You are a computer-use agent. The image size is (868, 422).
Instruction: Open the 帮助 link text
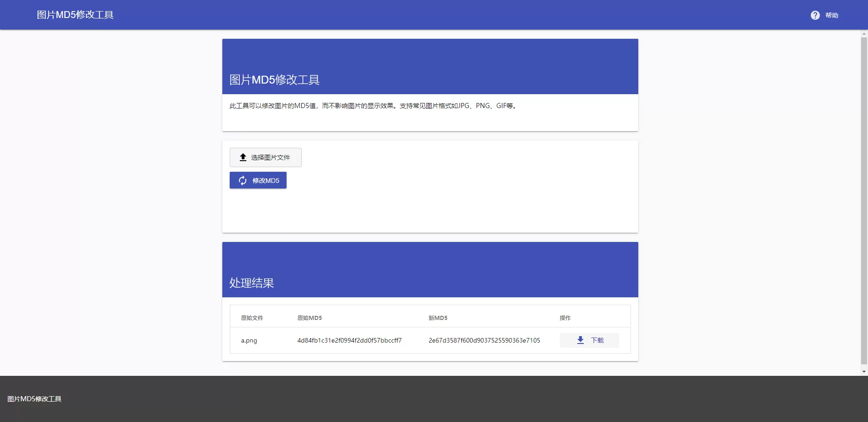831,15
